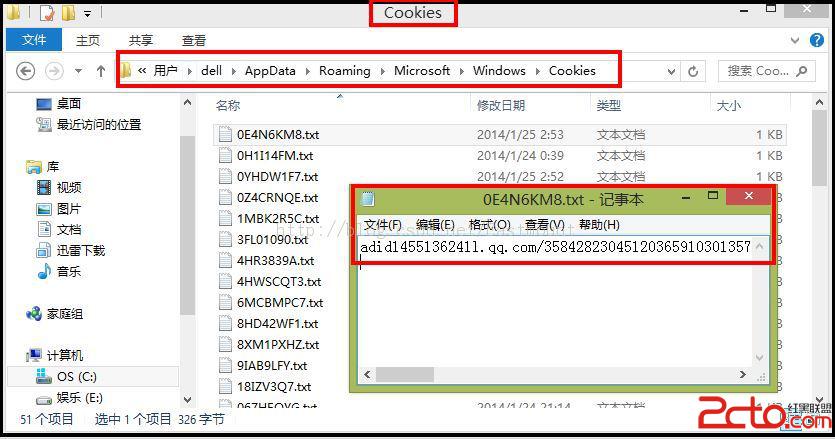Click Notepad title bar icon
This screenshot has height=439, width=835.
(367, 199)
